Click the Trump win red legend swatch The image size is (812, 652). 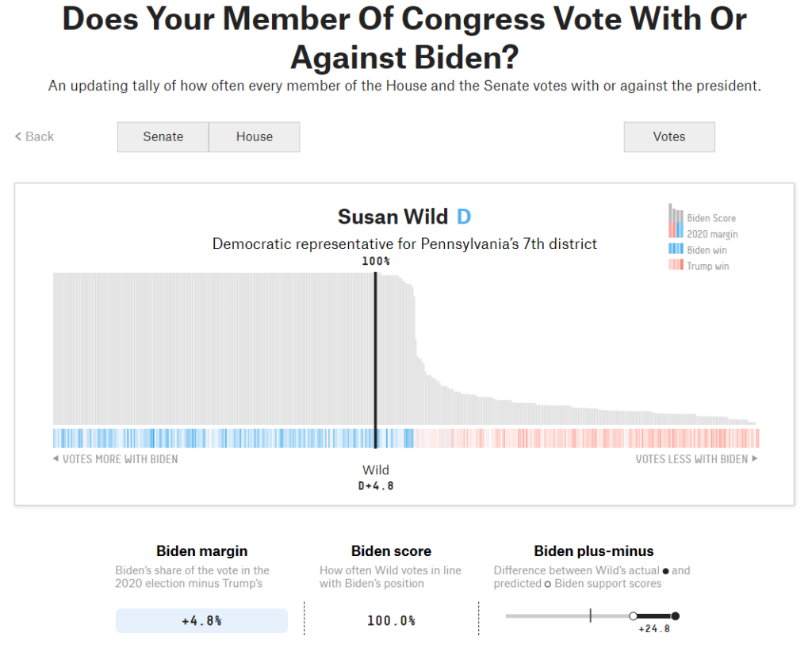(675, 266)
